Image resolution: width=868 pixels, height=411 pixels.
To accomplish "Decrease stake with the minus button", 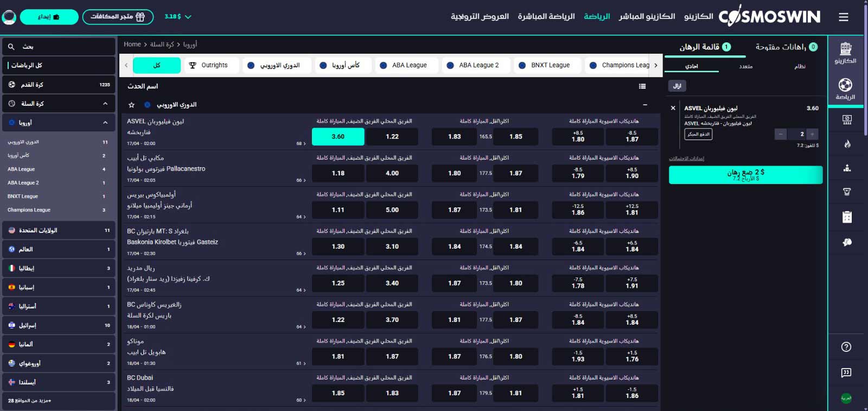I will [x=781, y=134].
